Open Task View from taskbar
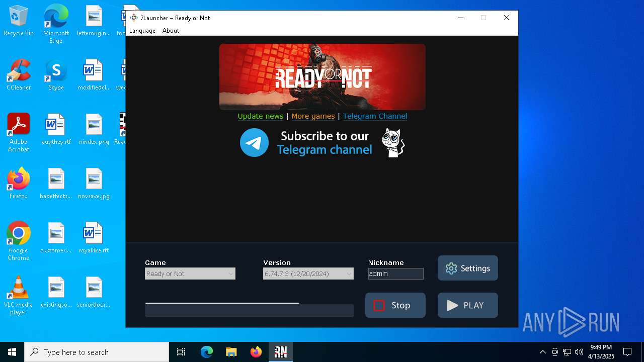The height and width of the screenshot is (362, 644). [x=181, y=352]
